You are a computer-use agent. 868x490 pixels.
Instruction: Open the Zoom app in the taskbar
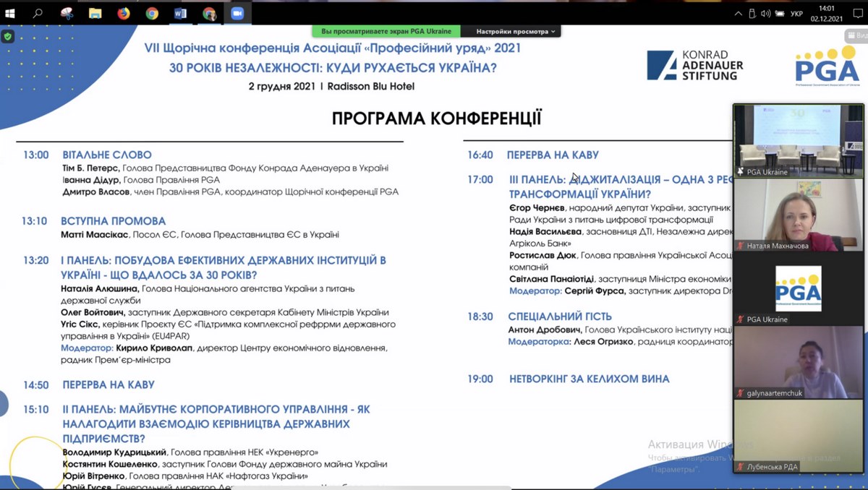(x=237, y=13)
